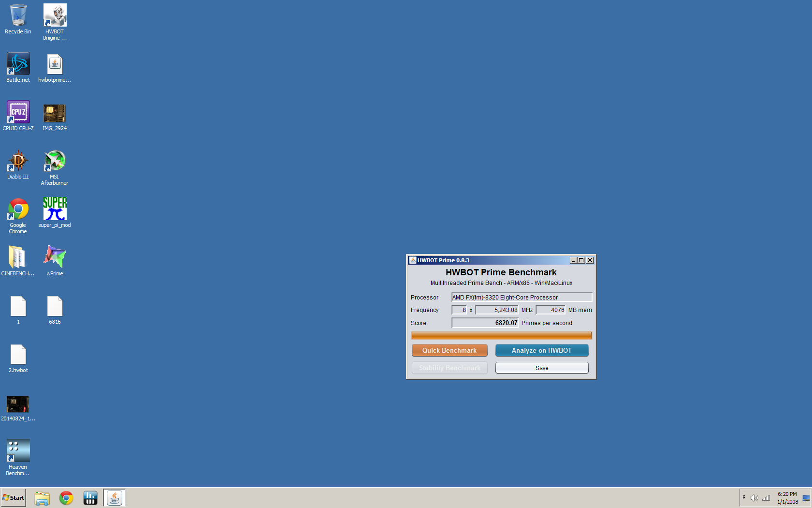Click the Processor name field
Screen dimensions: 812x508
point(522,297)
